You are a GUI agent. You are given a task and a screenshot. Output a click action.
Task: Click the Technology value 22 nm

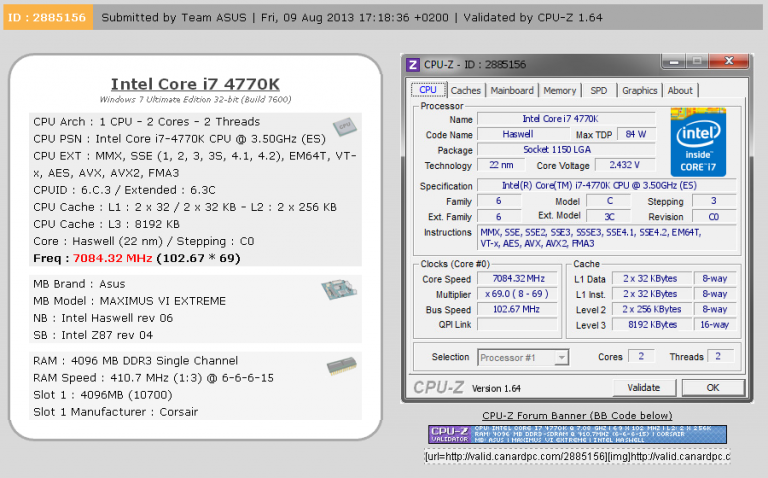(x=501, y=165)
